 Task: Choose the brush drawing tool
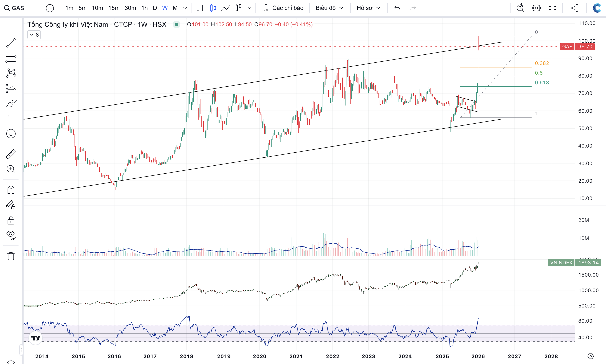tap(11, 104)
